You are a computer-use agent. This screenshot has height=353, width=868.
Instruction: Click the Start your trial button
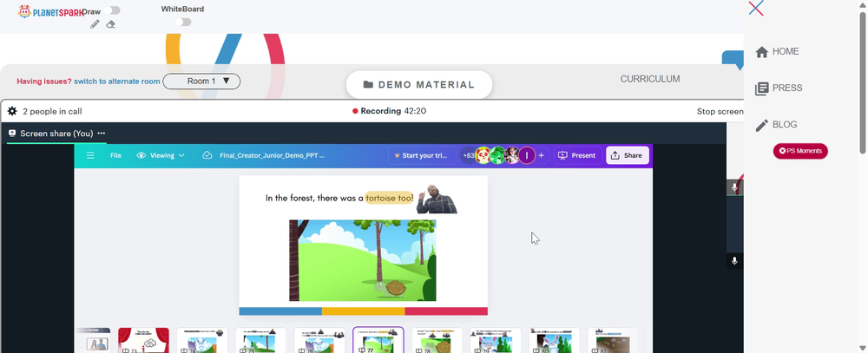point(422,155)
